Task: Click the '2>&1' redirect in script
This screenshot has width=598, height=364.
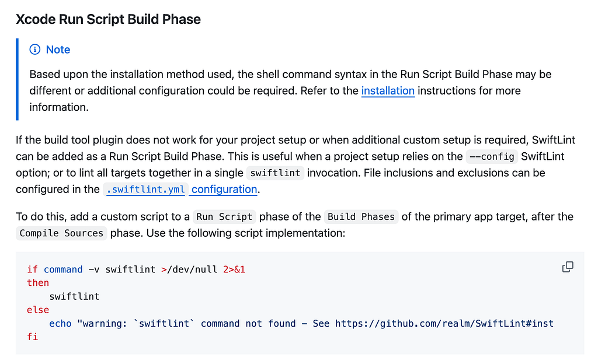Action: 234,269
